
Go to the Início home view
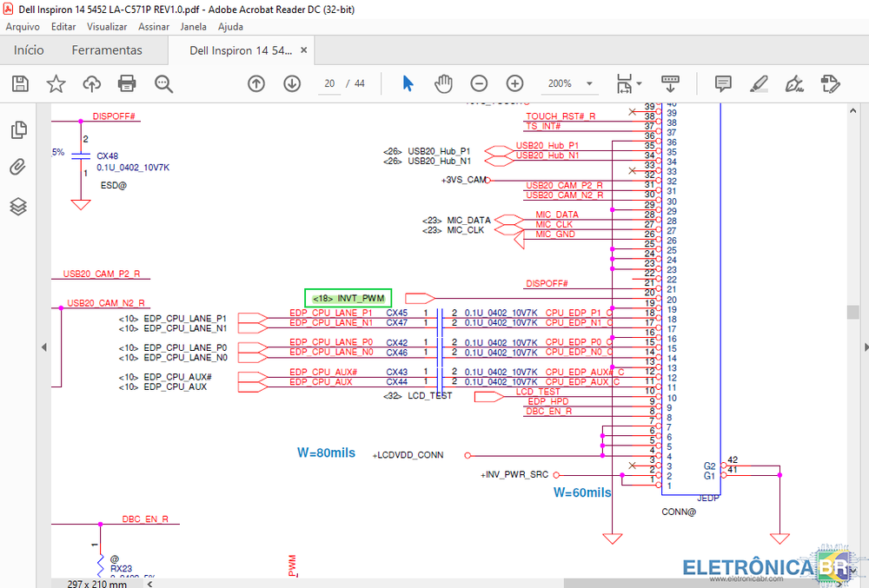point(29,50)
